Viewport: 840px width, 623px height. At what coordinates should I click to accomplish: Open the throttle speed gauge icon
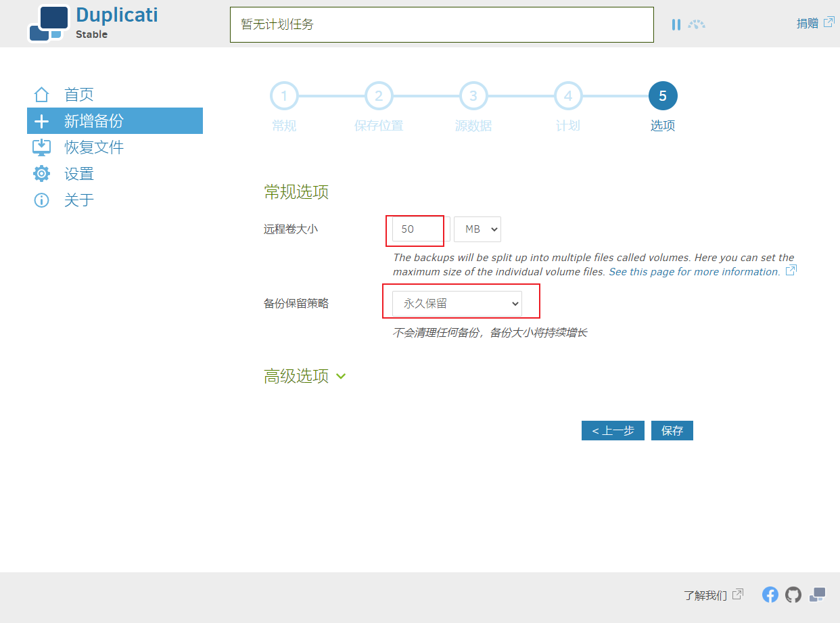click(697, 24)
